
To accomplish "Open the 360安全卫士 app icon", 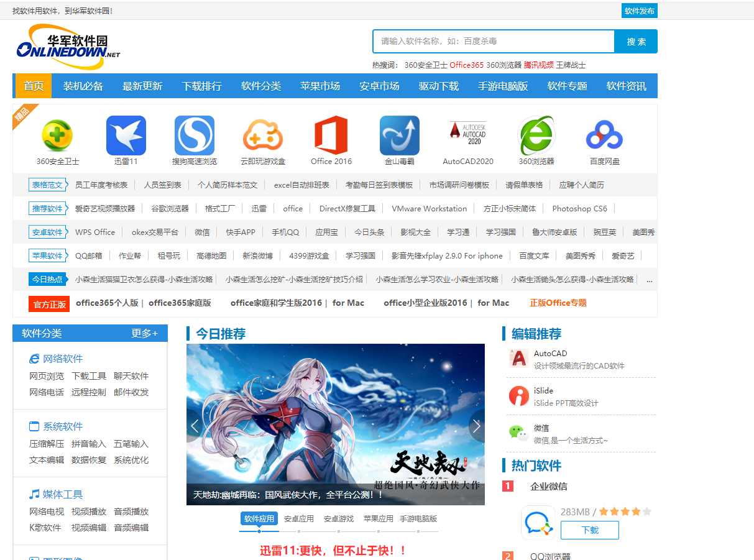I will click(57, 135).
